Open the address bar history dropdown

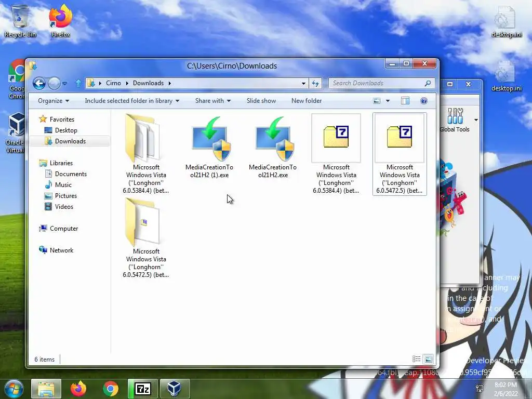point(303,83)
